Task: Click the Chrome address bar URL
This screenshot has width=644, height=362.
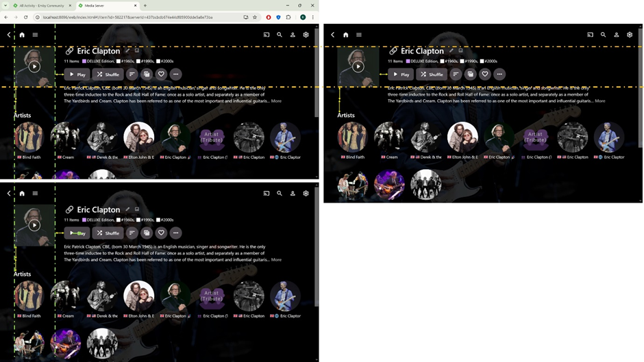Action: point(127,17)
